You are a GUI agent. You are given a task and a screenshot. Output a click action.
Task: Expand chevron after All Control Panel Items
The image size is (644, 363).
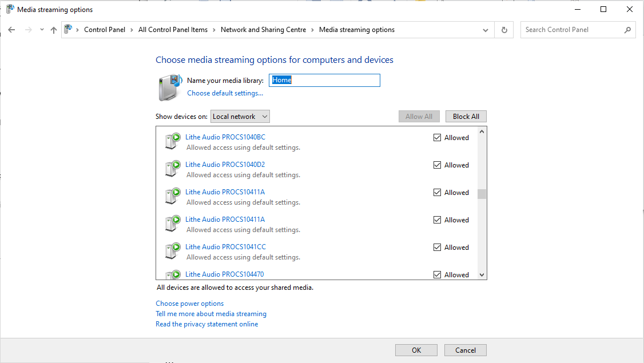click(214, 30)
